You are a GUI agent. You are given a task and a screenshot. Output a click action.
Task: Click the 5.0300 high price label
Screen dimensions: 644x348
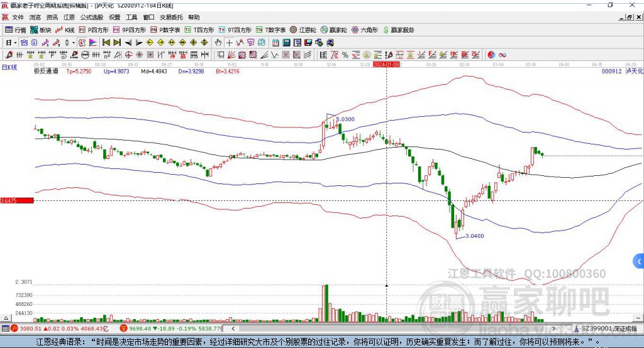point(345,119)
